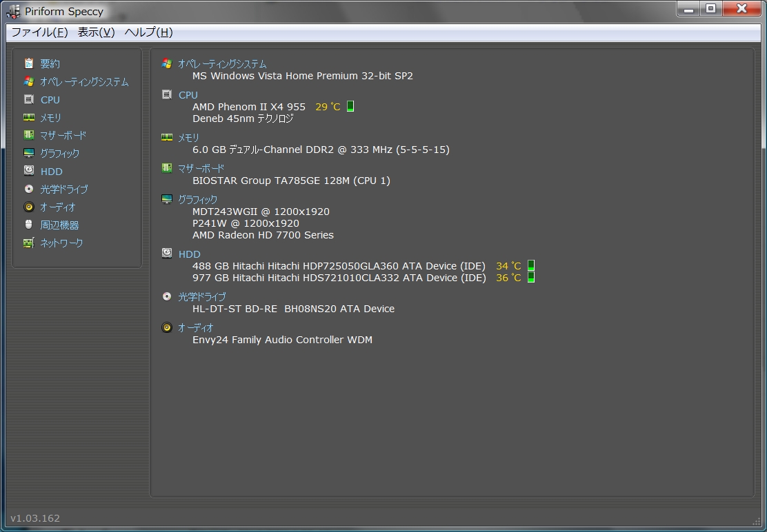
Task: Open 要約 summary section
Action: [x=50, y=63]
